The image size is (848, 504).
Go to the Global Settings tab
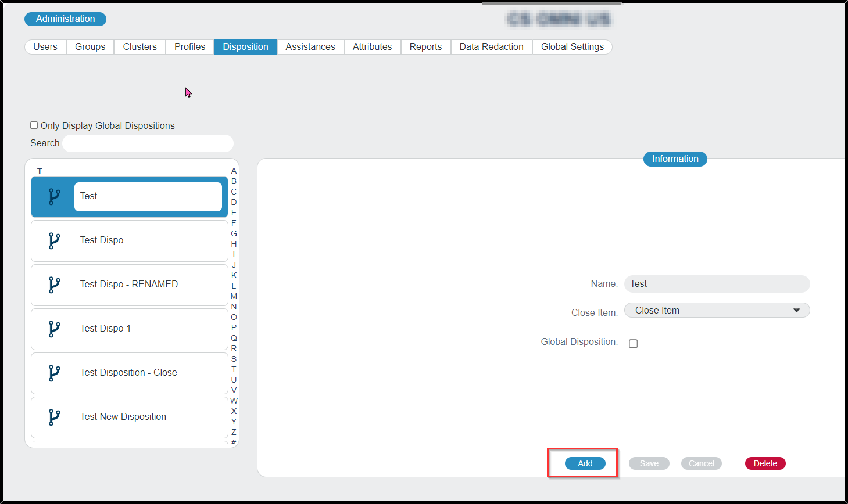point(572,47)
